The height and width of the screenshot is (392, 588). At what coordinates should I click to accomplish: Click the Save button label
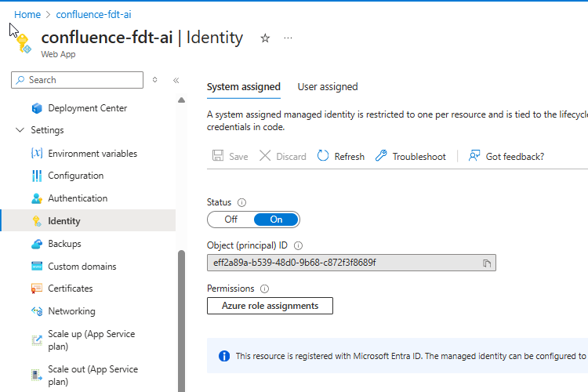238,157
